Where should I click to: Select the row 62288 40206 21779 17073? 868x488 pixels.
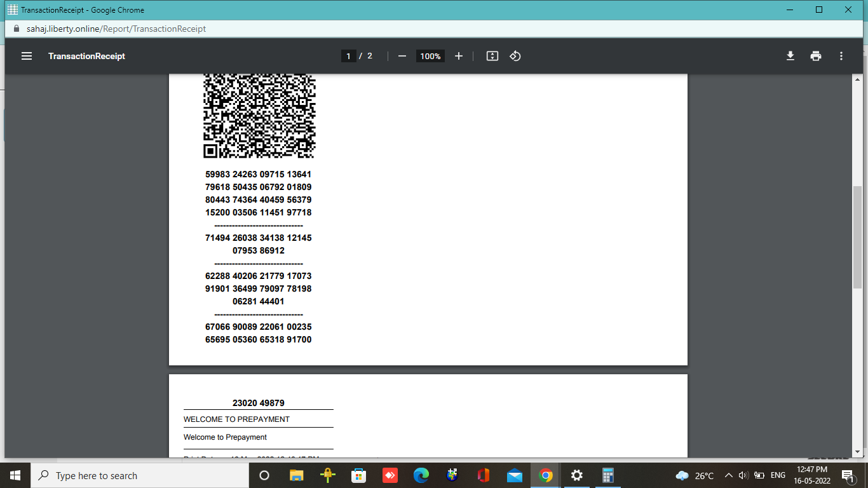click(x=259, y=276)
